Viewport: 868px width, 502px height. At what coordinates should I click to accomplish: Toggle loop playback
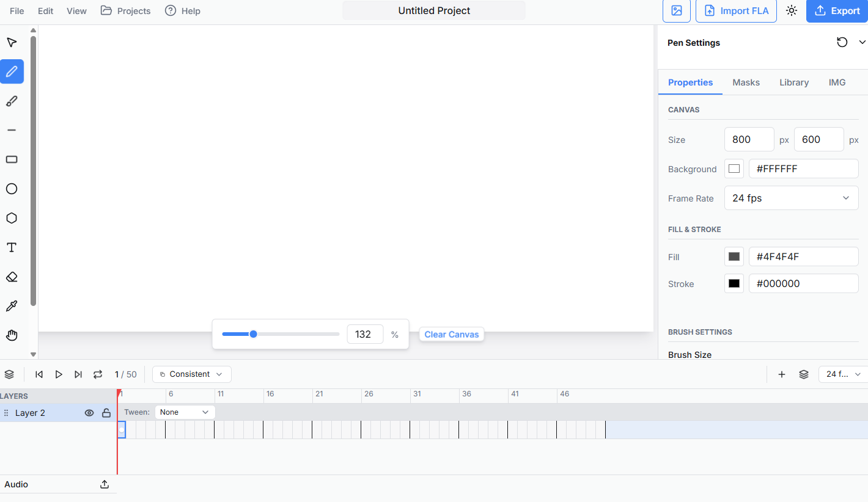[x=98, y=374]
